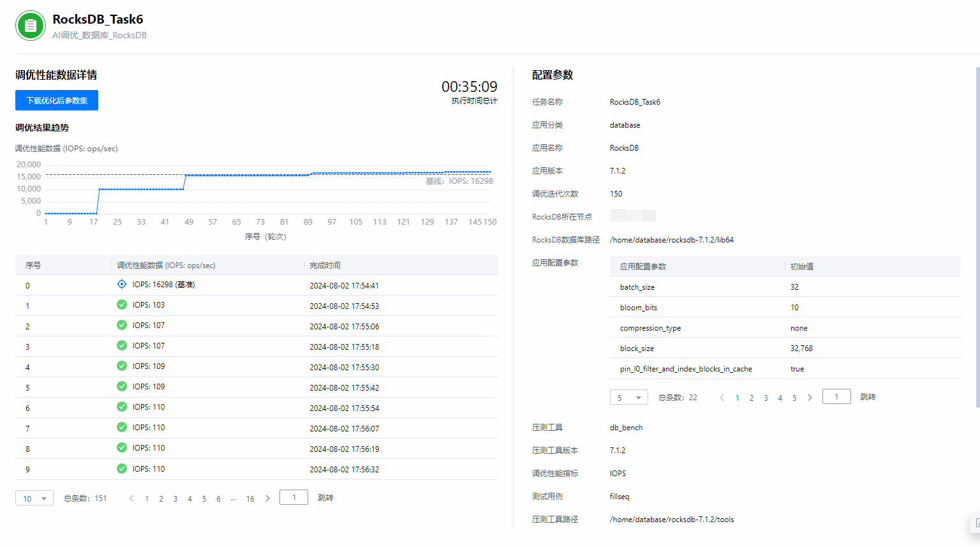Select page 6 of results table
Image resolution: width=980 pixels, height=547 pixels.
(218, 499)
